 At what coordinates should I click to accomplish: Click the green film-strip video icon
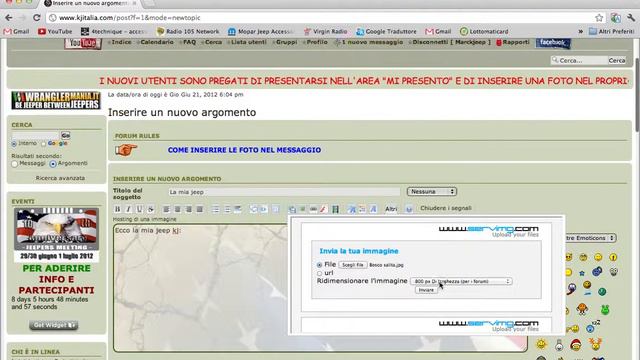tap(335, 209)
